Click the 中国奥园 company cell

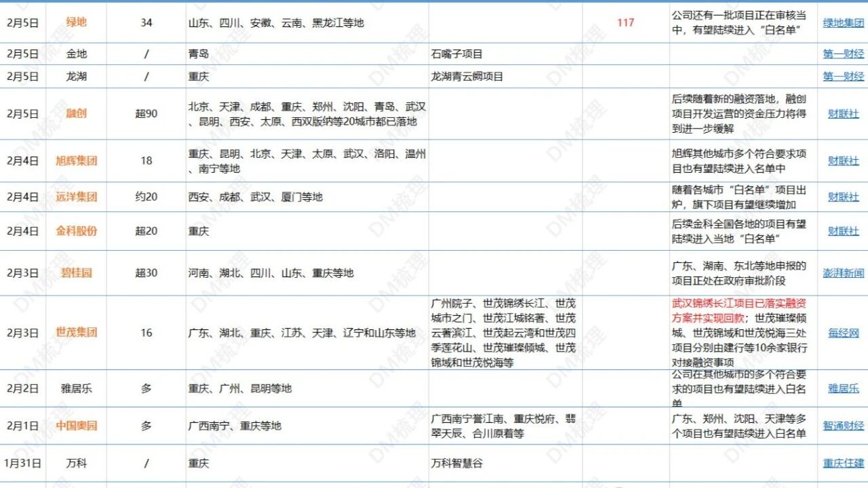77,426
